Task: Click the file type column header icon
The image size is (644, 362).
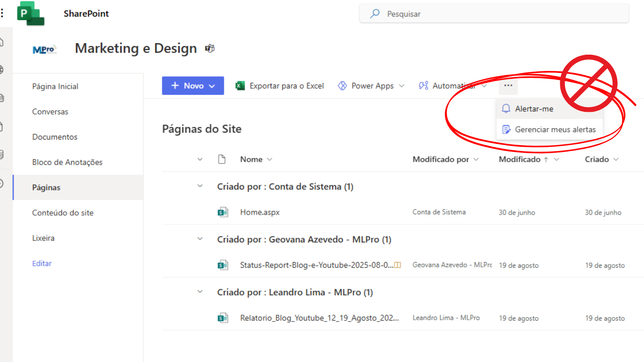Action: 222,159
